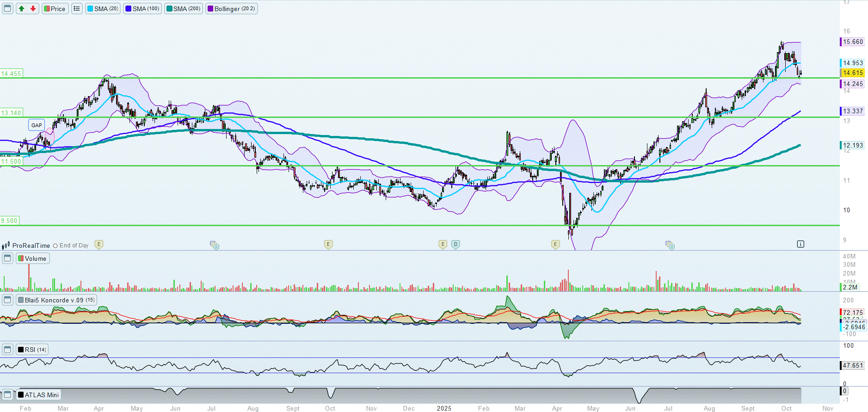This screenshot has height=412, width=868.
Task: Open the Bollinger (20 2) indicator settings
Action: [x=232, y=9]
